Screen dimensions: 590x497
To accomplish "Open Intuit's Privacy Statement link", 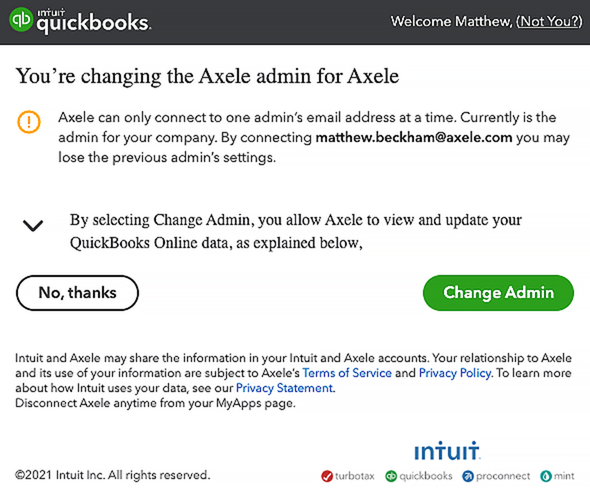I will point(284,388).
